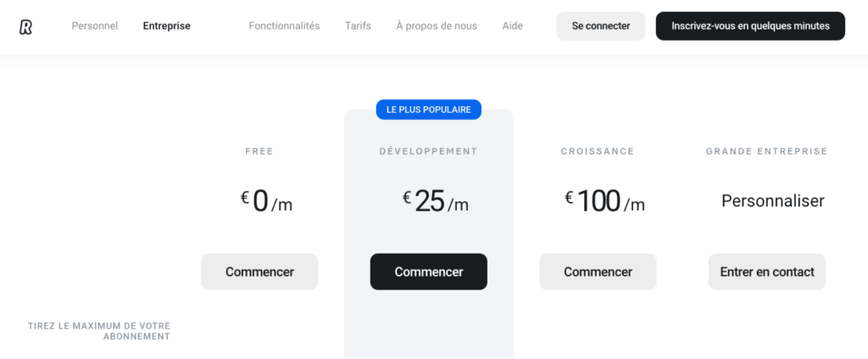868x359 pixels.
Task: Click the Grande Entreprise plan heading
Action: [766, 152]
